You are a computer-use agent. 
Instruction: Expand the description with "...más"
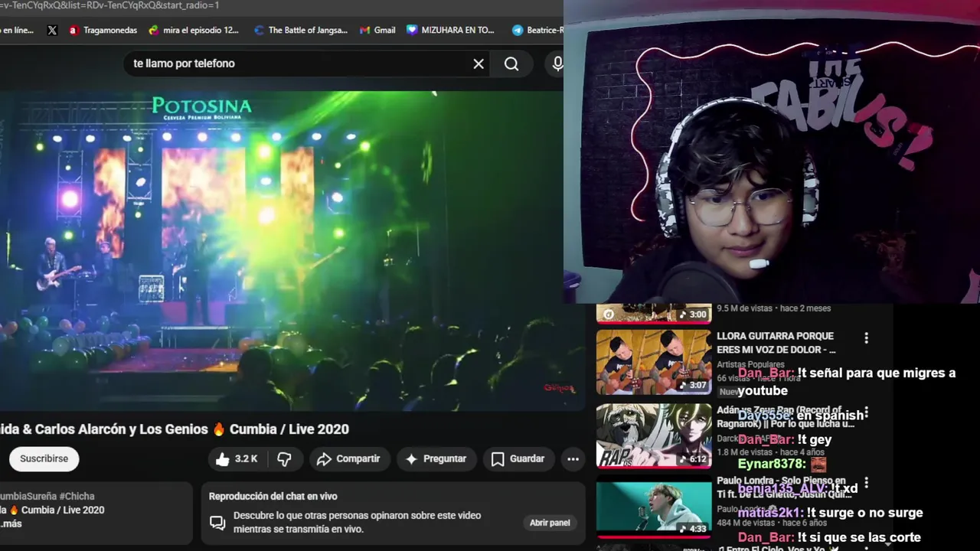11,523
